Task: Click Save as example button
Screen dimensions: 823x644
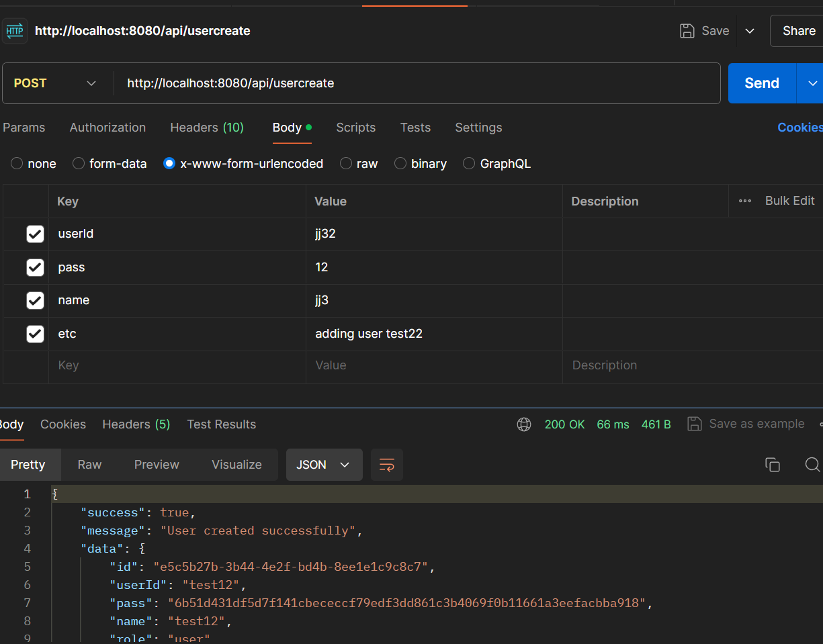Action: (x=746, y=424)
